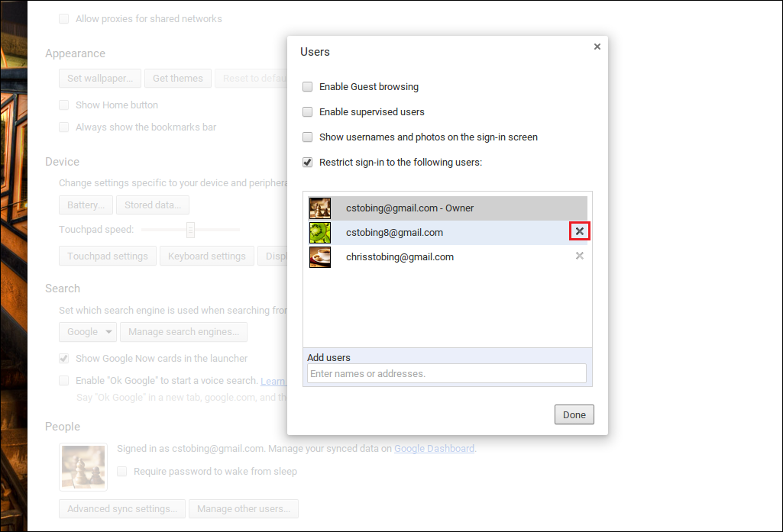
Task: Open the Google search engine dropdown
Action: 88,332
